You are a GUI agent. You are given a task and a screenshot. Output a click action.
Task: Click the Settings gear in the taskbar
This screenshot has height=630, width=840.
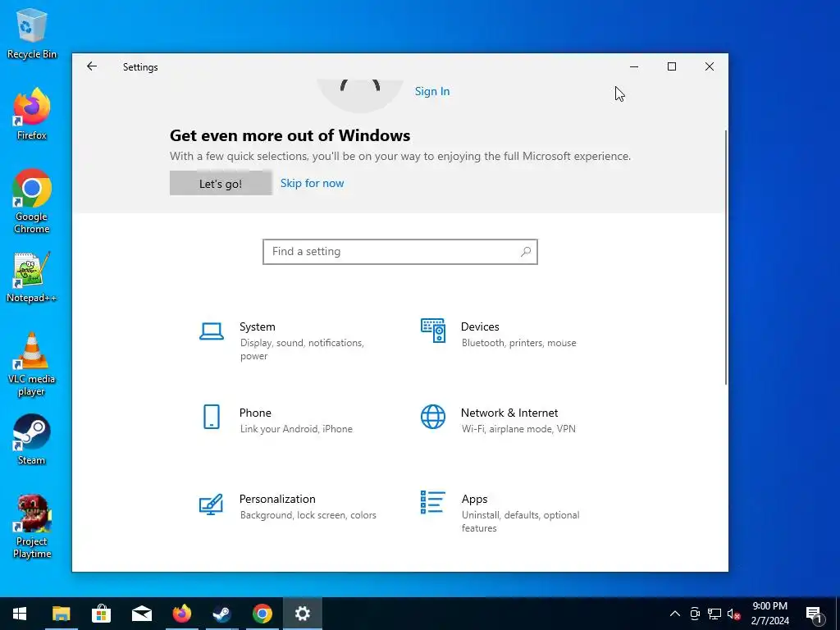(x=302, y=614)
